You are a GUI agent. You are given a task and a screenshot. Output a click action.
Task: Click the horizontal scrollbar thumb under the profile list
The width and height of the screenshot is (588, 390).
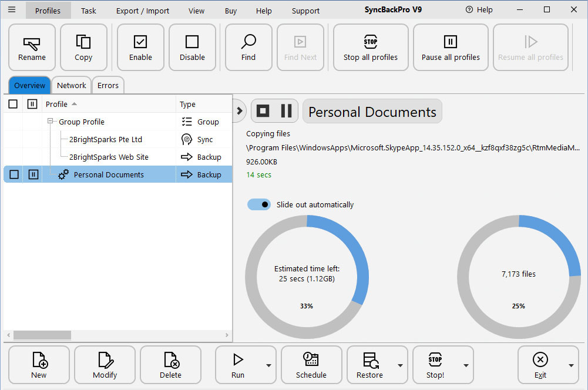42,335
